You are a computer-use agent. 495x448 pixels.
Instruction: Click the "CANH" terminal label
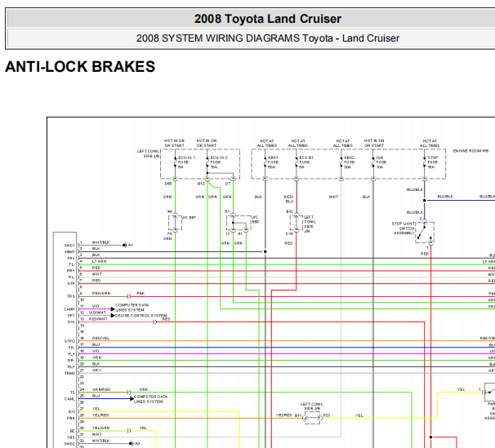pyautogui.click(x=69, y=309)
